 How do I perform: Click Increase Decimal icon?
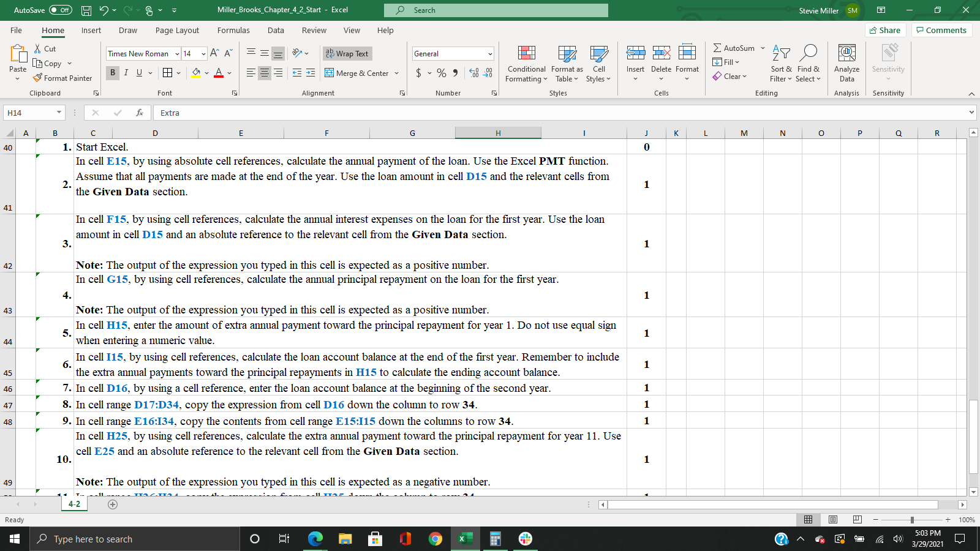tap(474, 73)
